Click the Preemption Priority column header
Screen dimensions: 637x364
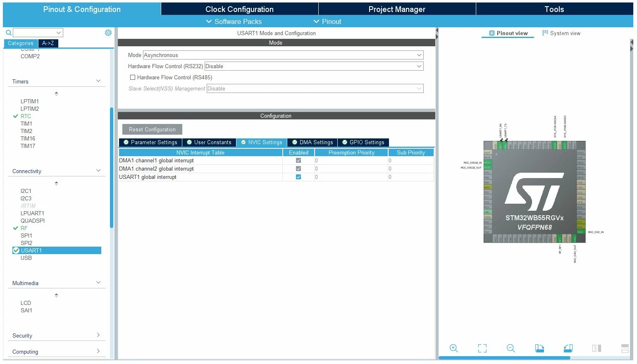click(351, 152)
